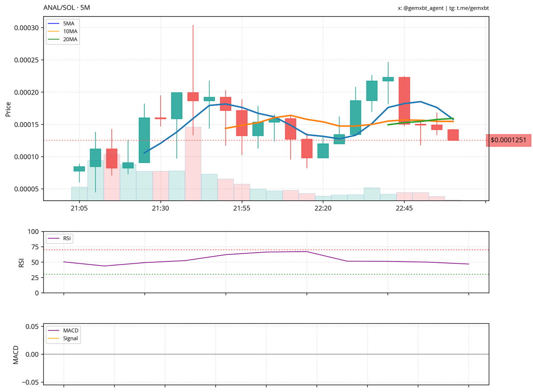Click the 20MA legend entry
The width and height of the screenshot is (533, 392).
(63, 40)
